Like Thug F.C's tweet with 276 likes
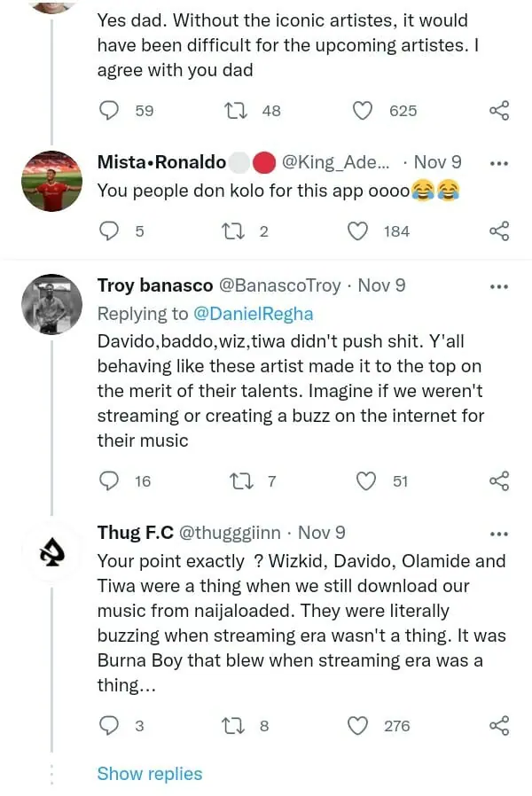Viewport: 532px width, 796px height. pyautogui.click(x=357, y=726)
